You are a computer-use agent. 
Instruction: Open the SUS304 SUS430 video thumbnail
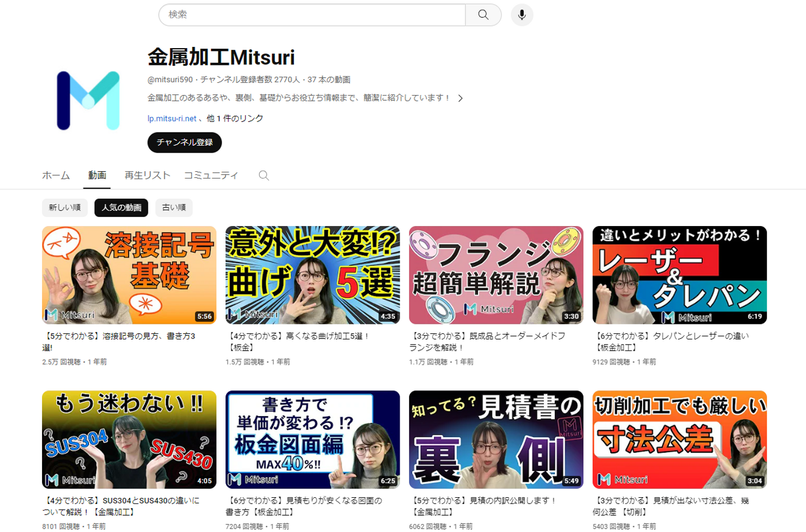(x=129, y=440)
